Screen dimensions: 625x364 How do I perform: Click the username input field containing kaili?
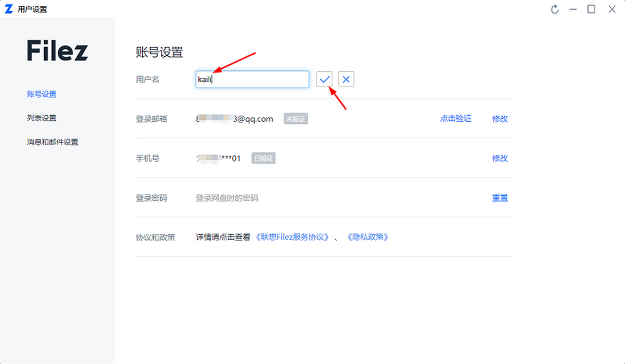tap(253, 79)
